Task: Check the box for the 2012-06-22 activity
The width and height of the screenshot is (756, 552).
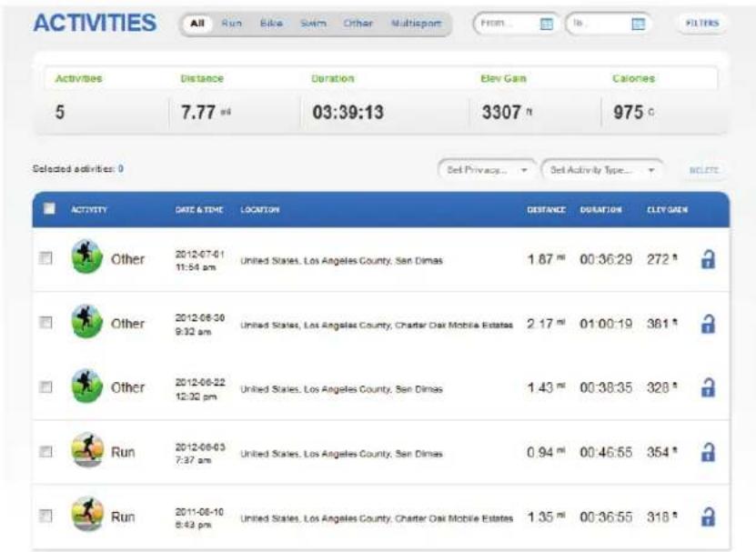Action: (x=45, y=387)
